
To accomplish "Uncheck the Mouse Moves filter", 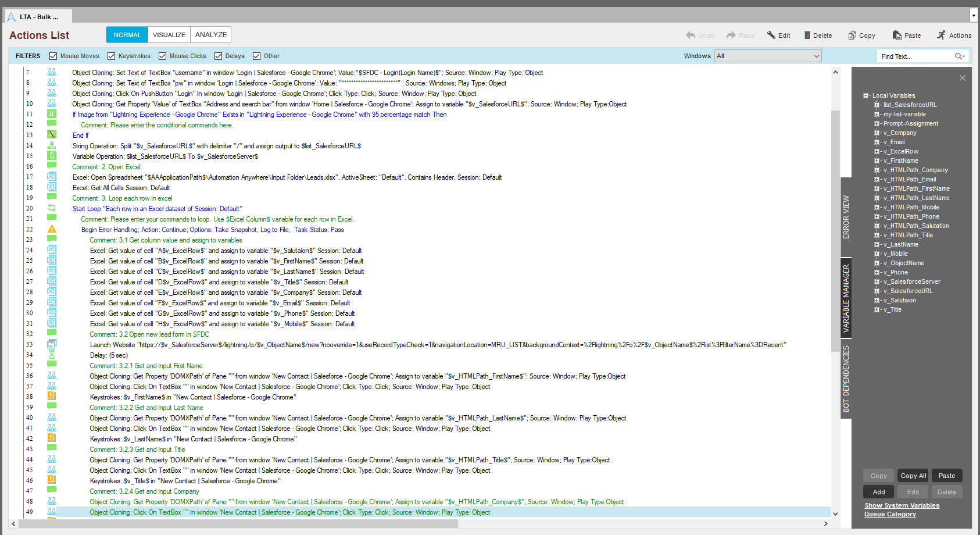I will [x=53, y=56].
